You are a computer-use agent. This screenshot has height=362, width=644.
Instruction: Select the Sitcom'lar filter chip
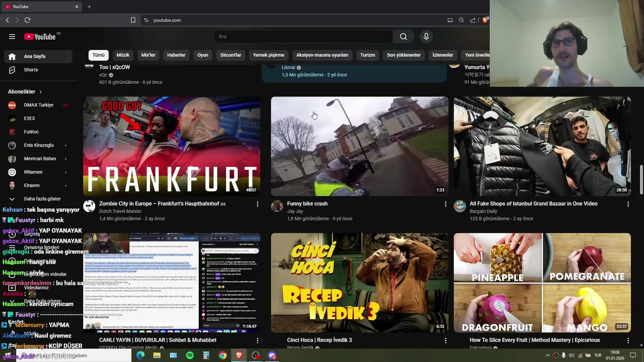pos(230,55)
